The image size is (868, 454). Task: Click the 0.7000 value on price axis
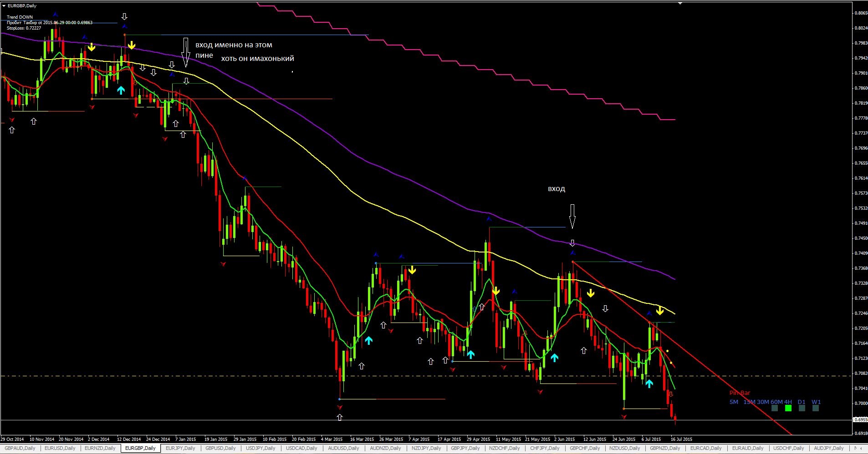coord(860,404)
